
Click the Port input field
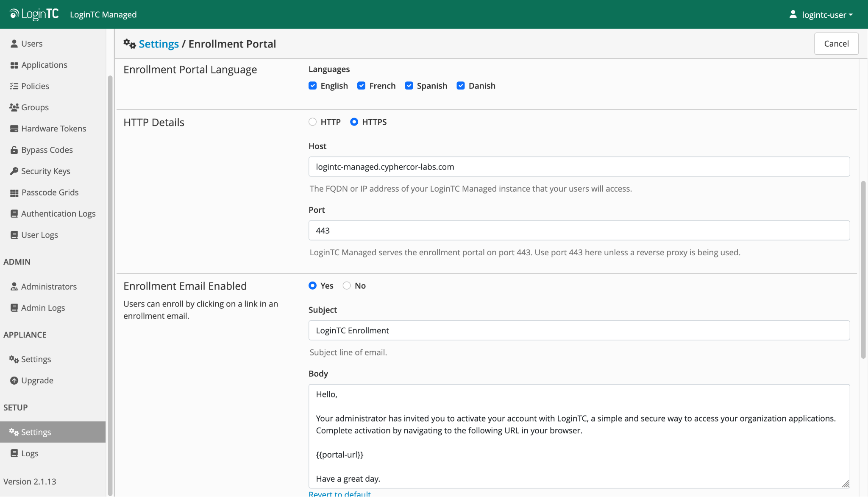point(579,230)
